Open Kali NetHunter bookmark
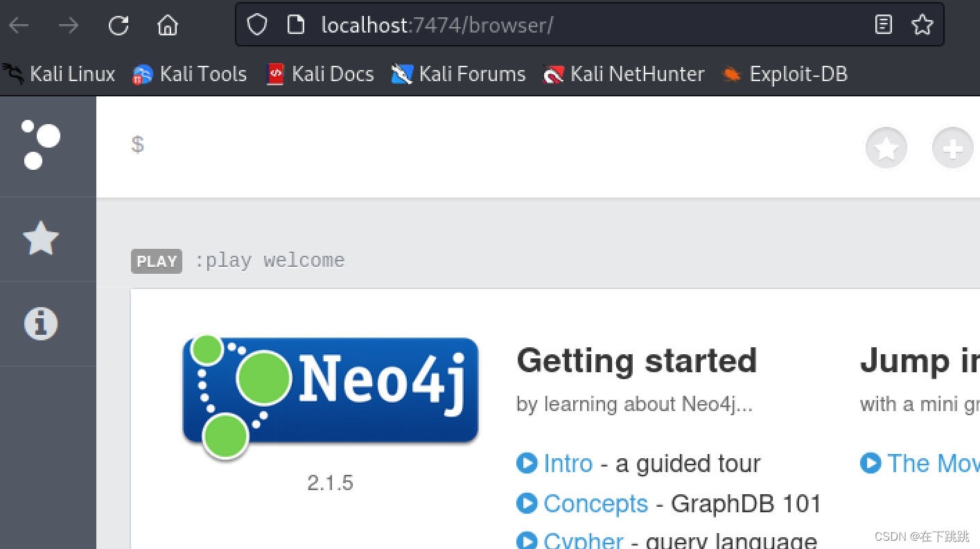The width and height of the screenshot is (980, 549). tap(624, 73)
